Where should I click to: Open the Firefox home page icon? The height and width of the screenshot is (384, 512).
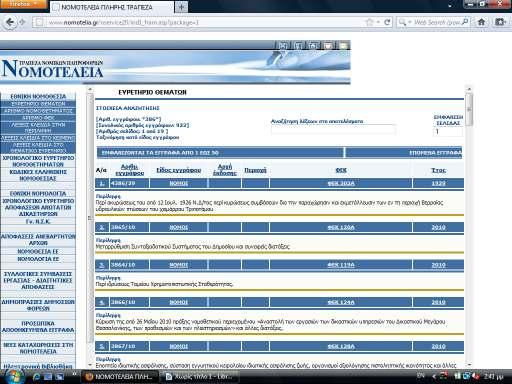click(x=481, y=22)
